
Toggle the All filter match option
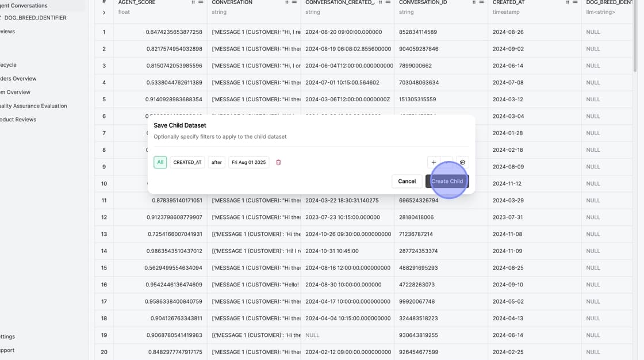(x=160, y=163)
